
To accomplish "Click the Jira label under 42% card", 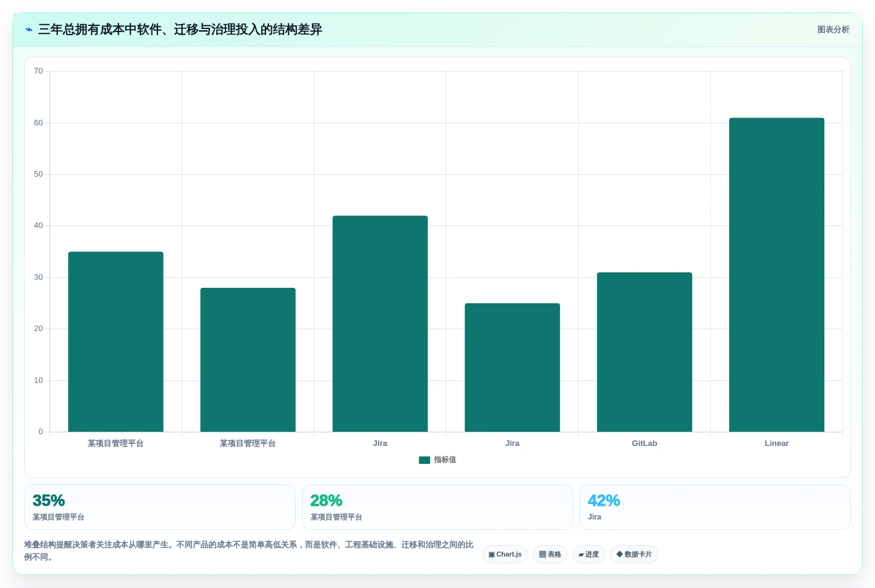I will [595, 517].
